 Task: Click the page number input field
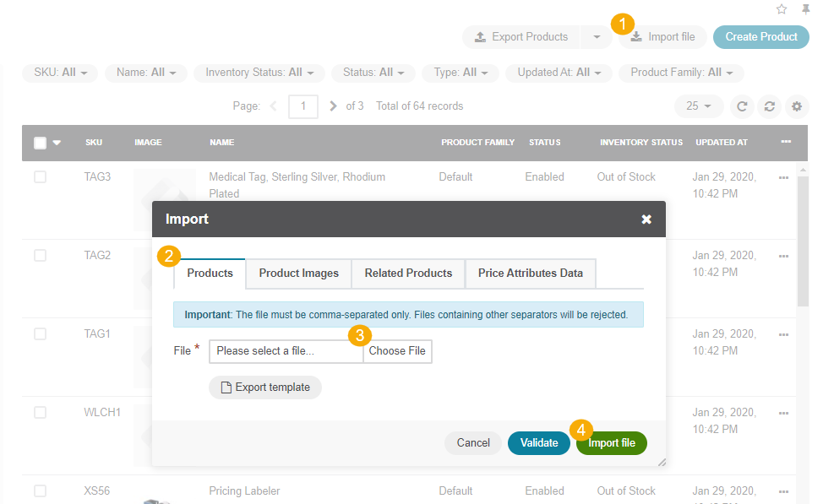coord(302,106)
